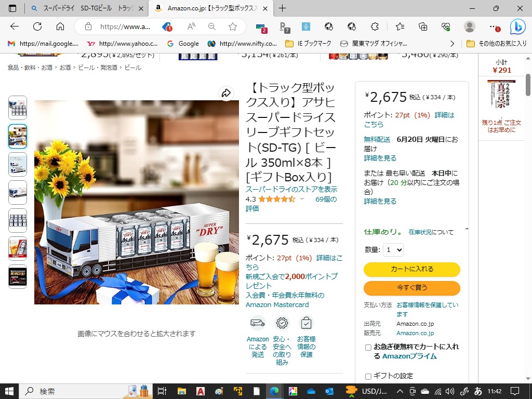Open Outlook from the taskbar
The width and height of the screenshot is (532, 399).
pyautogui.click(x=329, y=391)
